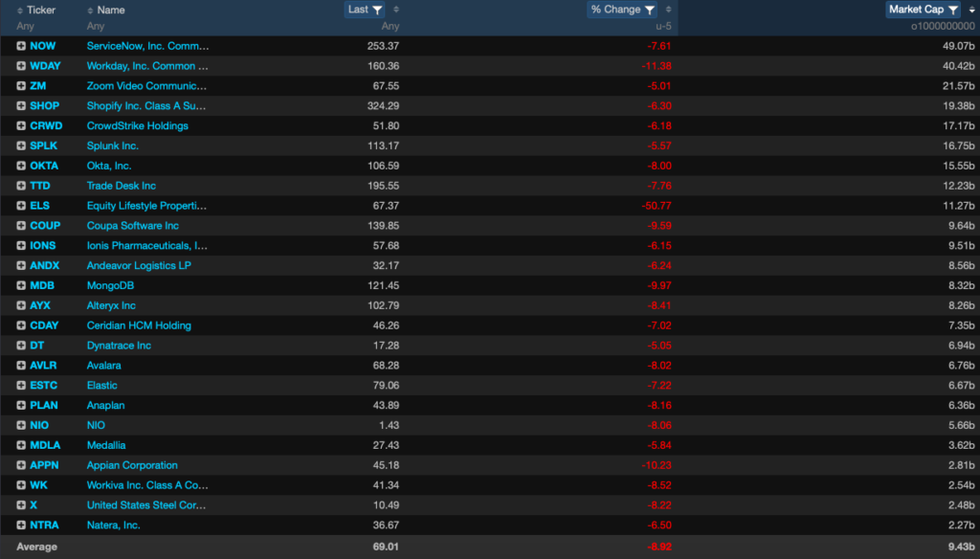Open the WDAY ticker link
The height and width of the screenshot is (559, 980).
point(45,66)
